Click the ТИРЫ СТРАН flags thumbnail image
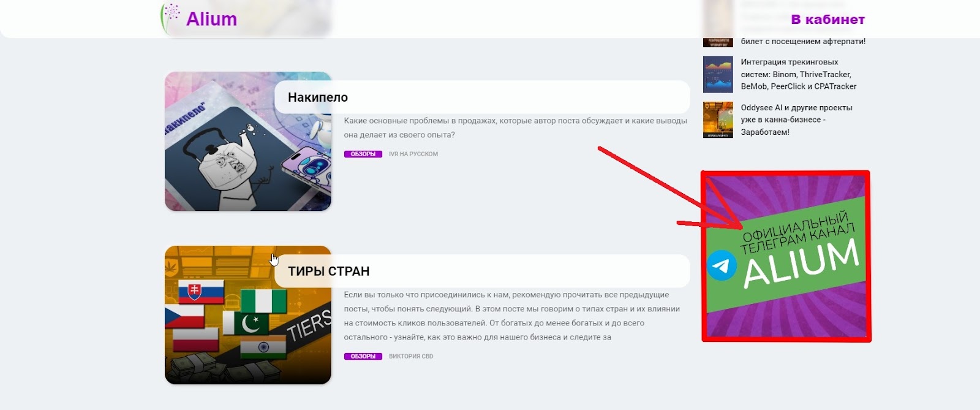Image resolution: width=980 pixels, height=410 pixels. 247,315
